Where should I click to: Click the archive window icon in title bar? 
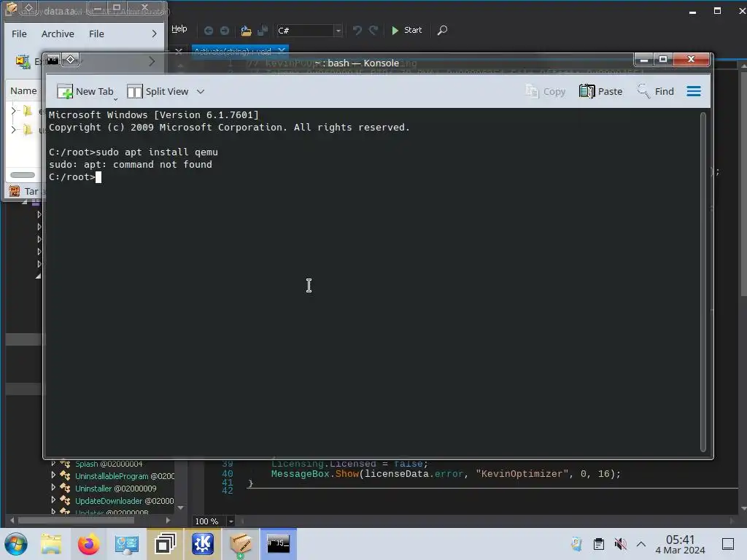[12, 9]
